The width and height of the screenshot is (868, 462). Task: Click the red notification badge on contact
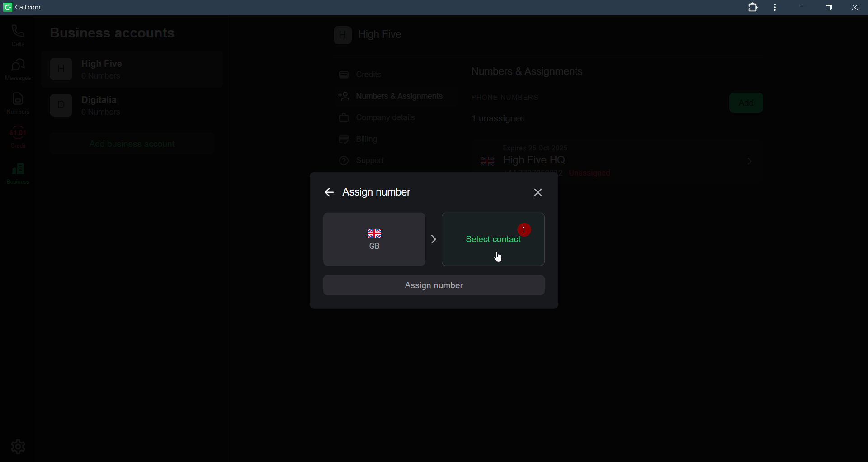coord(524,230)
